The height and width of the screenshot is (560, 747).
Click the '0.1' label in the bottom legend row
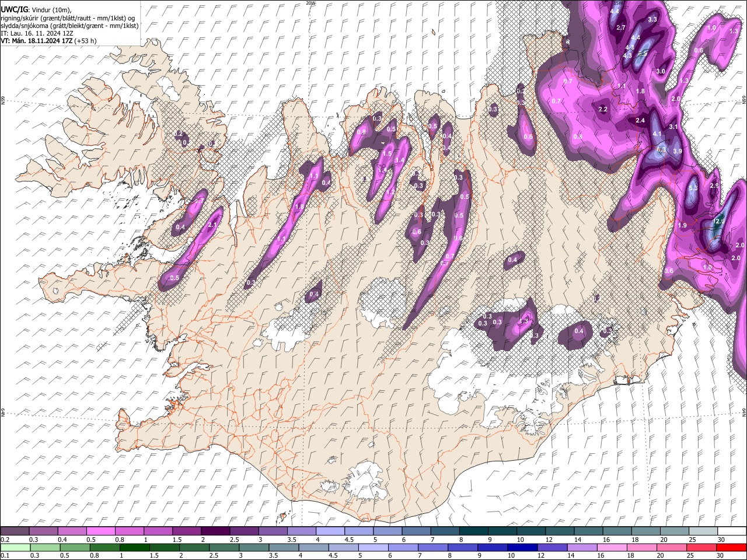coord(5,556)
